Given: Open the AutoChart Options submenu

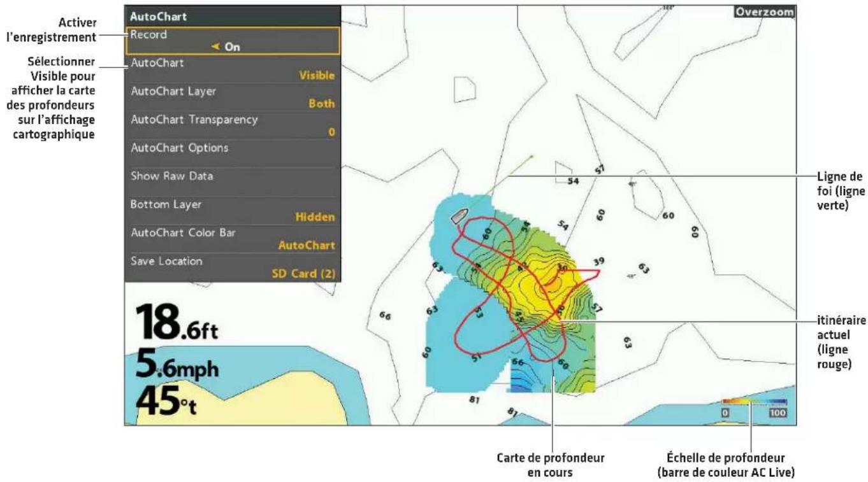Looking at the screenshot, I should coord(232,153).
